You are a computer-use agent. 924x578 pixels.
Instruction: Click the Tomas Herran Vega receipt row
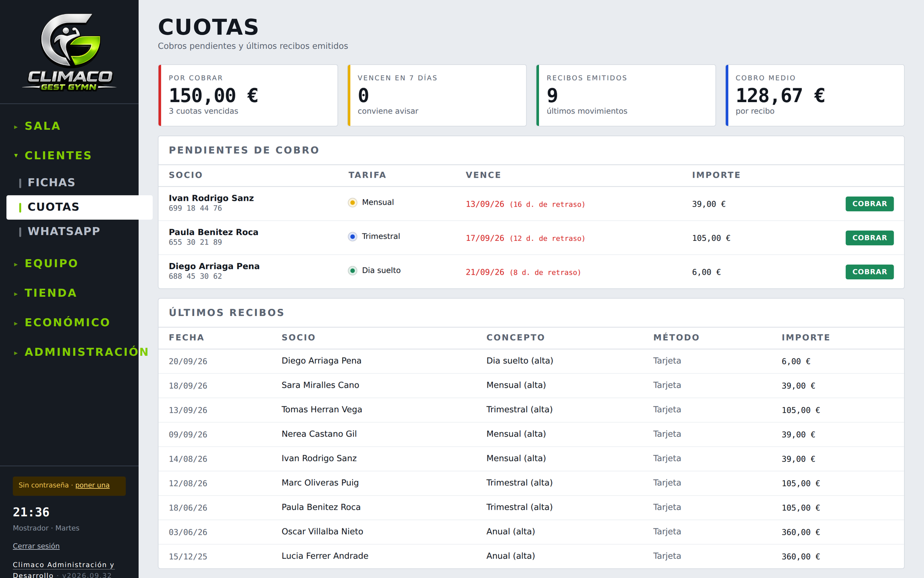coord(531,410)
